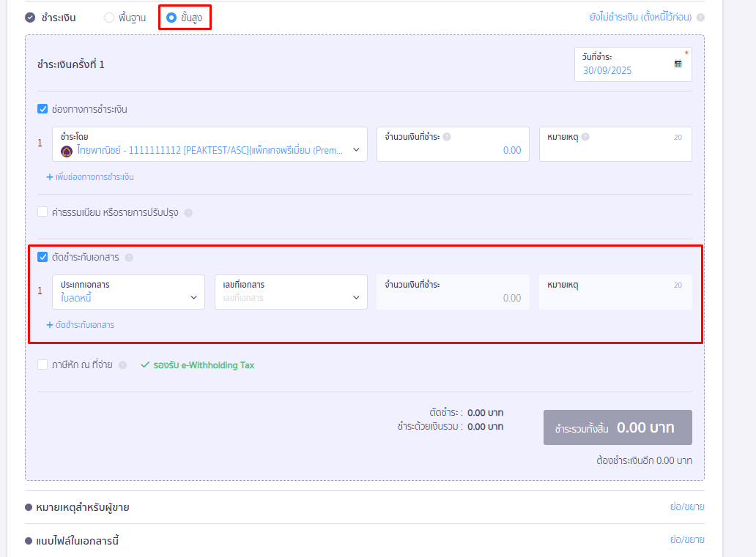
Task: Expand the หมายเหตุสำหรับผู้ขาย section
Action: click(x=686, y=507)
